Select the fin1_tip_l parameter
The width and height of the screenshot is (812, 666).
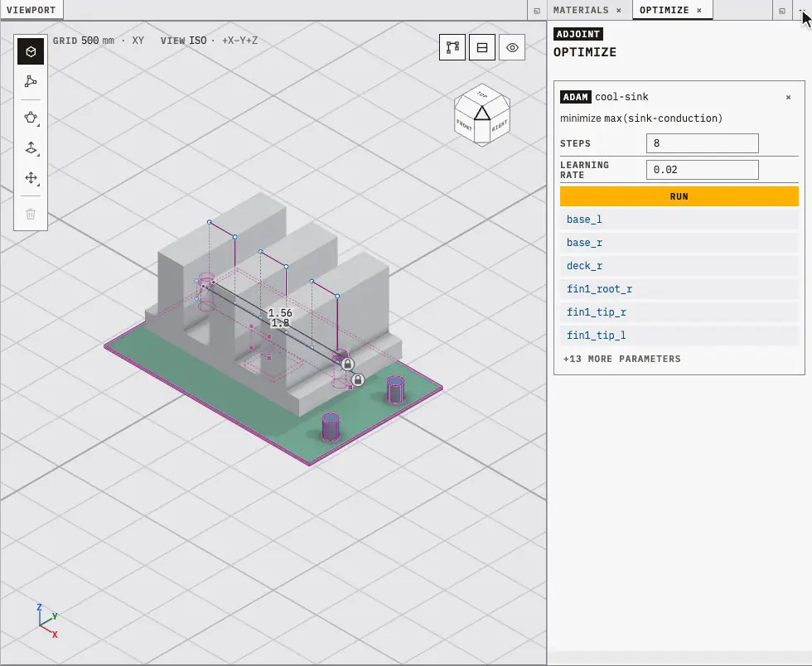tap(679, 335)
